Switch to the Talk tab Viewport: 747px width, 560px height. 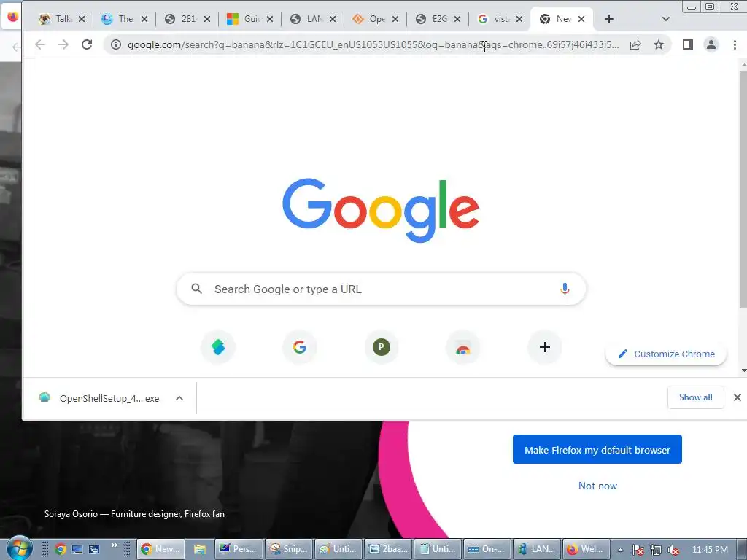click(x=55, y=19)
